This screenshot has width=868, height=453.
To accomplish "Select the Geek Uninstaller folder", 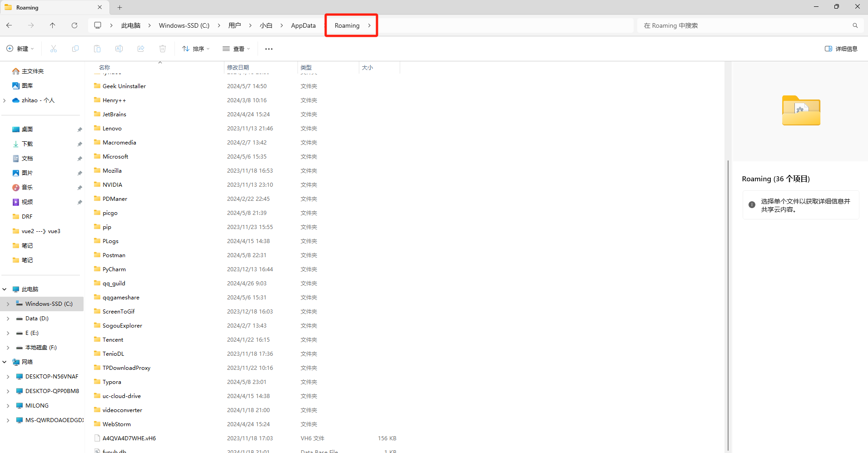I will 124,86.
